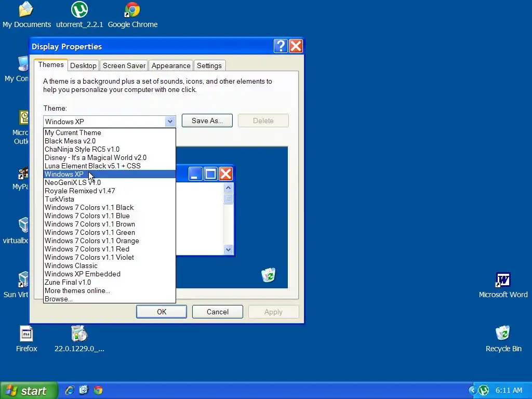Select Windows 7 Colors v1.1 Brown
This screenshot has height=399, width=532.
[109, 224]
